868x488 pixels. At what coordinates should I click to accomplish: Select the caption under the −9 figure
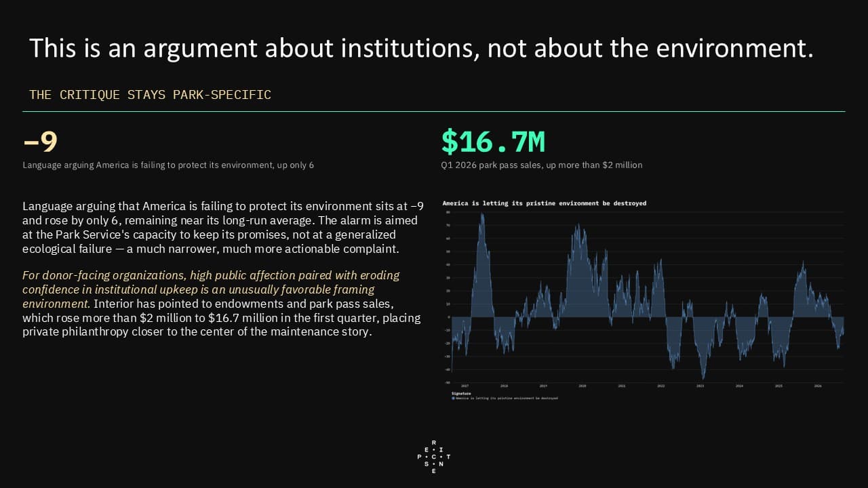click(x=168, y=165)
